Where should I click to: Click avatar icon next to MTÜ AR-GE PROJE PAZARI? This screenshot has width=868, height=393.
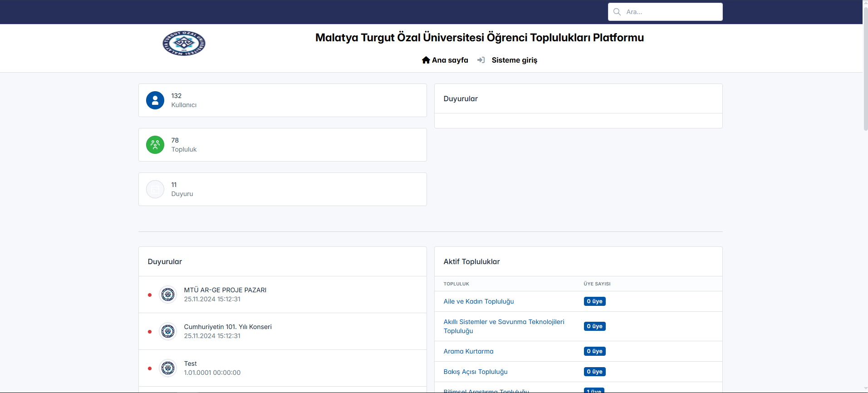point(168,295)
